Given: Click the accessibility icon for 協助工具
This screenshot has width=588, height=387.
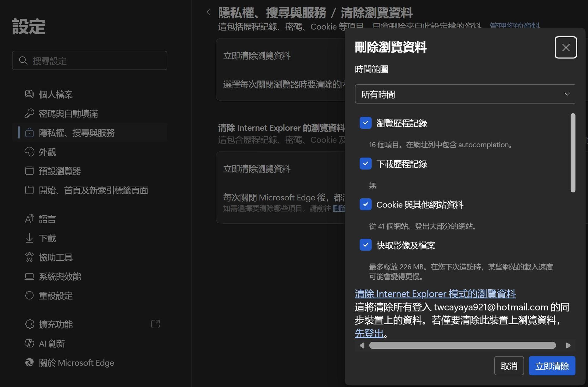Looking at the screenshot, I should pyautogui.click(x=29, y=257).
